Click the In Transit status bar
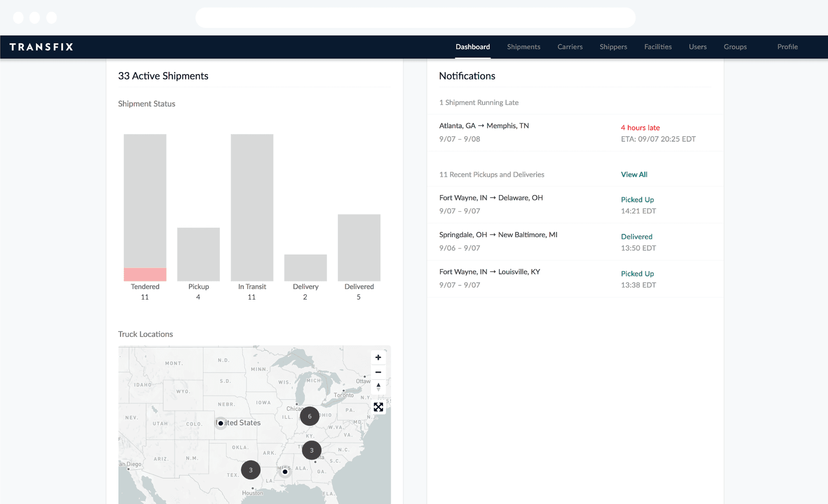 252,207
